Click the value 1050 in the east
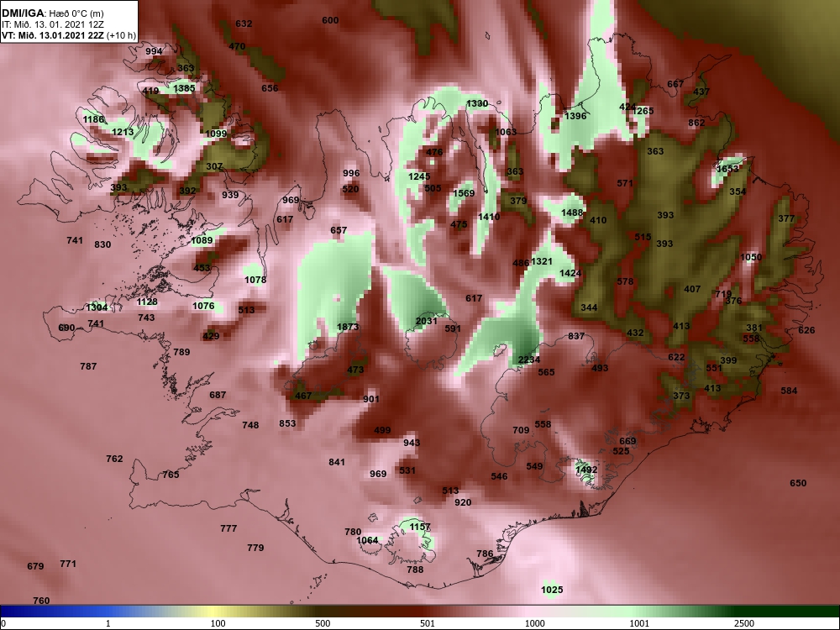This screenshot has height=630, width=840. [750, 257]
